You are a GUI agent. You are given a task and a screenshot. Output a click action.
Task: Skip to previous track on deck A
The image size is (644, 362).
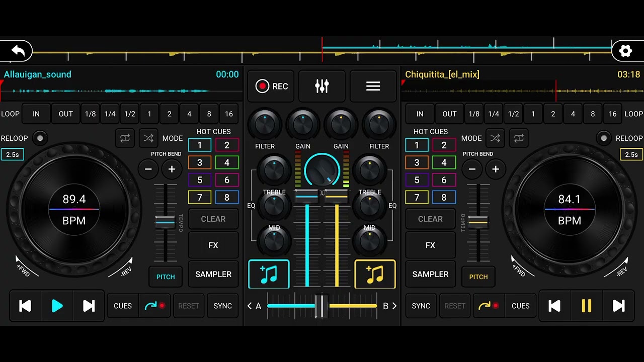(x=25, y=306)
